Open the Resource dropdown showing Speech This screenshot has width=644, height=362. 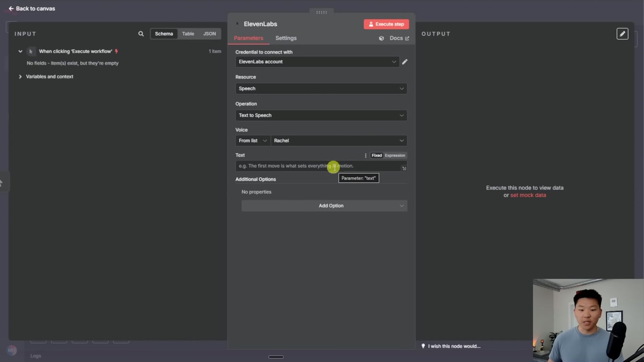click(321, 89)
